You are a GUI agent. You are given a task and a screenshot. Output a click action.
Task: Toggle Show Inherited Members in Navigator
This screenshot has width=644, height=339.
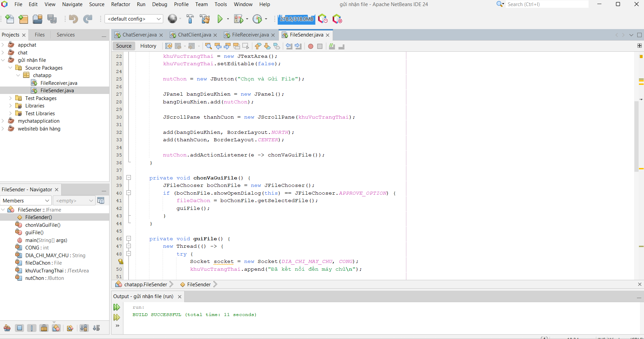(x=7, y=328)
